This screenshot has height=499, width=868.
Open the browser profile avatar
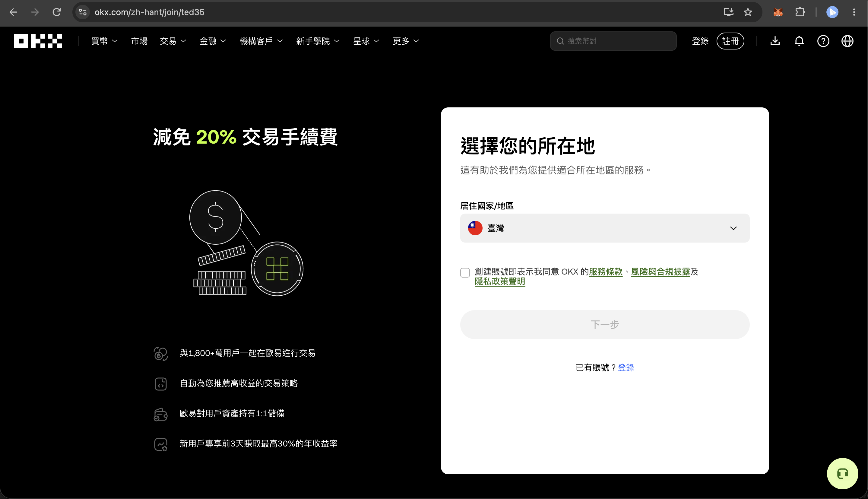pos(832,12)
